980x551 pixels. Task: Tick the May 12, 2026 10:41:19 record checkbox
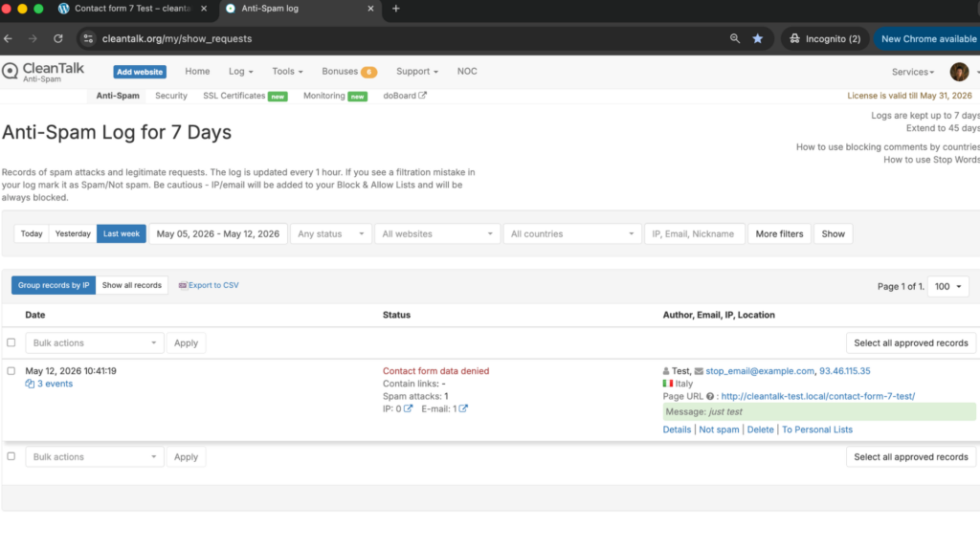click(11, 370)
